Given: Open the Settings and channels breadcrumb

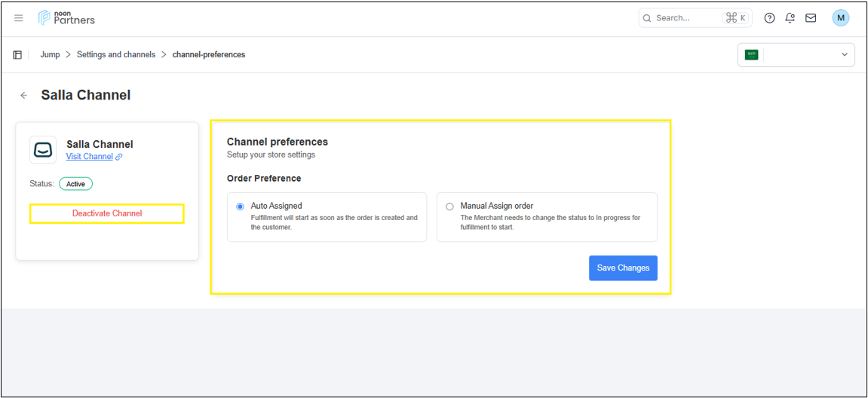Looking at the screenshot, I should coord(116,55).
